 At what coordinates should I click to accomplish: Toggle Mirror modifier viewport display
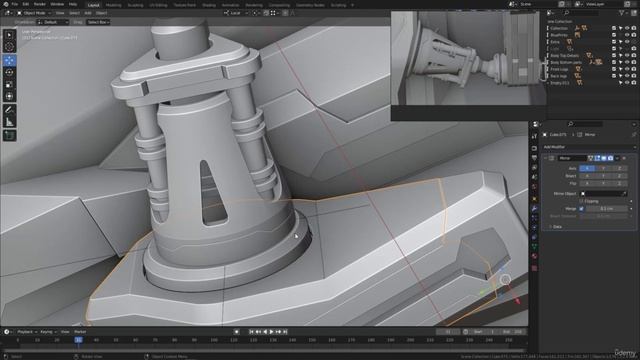pyautogui.click(x=604, y=158)
